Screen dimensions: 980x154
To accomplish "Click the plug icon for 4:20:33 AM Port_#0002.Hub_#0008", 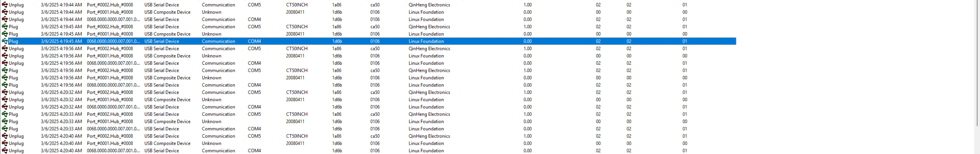I will tap(5, 114).
